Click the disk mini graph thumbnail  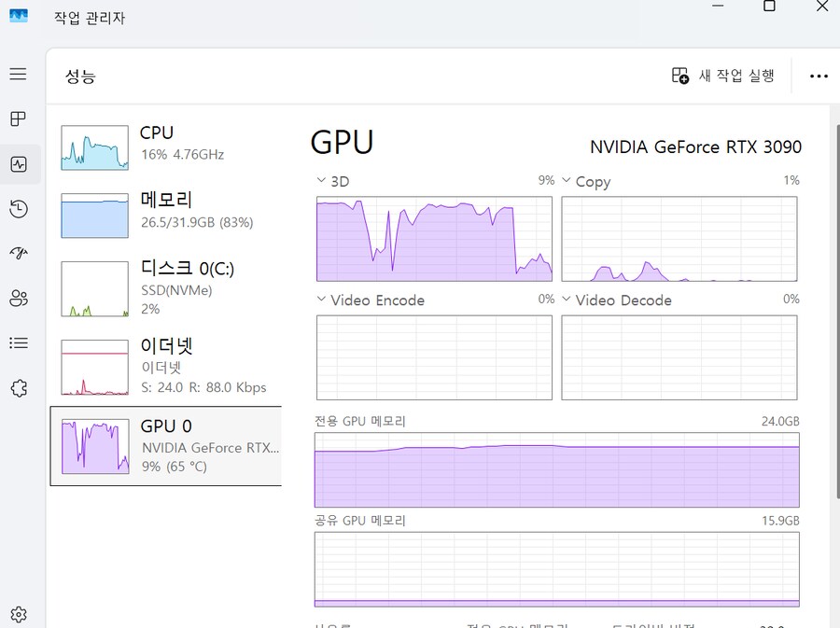point(95,288)
